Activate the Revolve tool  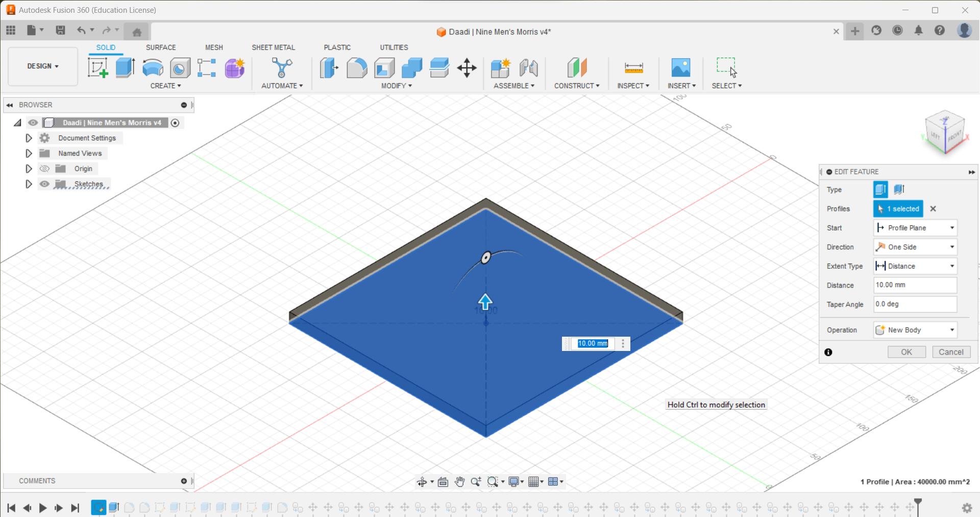pos(153,68)
